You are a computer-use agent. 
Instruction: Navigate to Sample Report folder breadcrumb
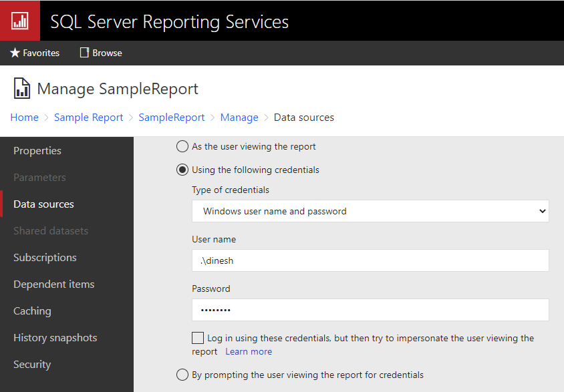pyautogui.click(x=88, y=118)
